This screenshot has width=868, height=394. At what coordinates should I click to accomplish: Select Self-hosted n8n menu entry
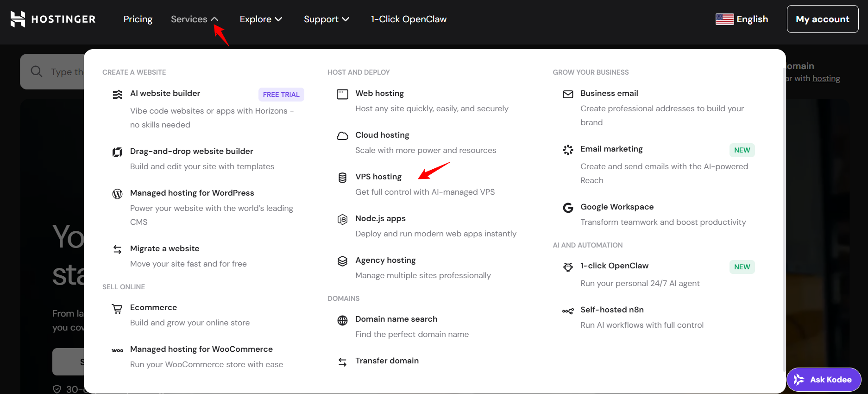tap(612, 310)
